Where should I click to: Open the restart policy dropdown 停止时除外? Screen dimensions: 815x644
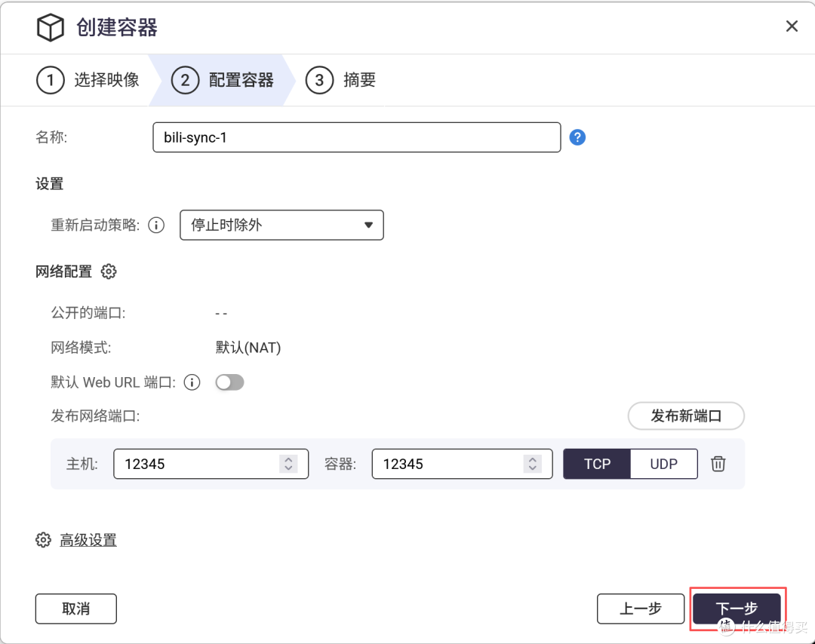281,225
